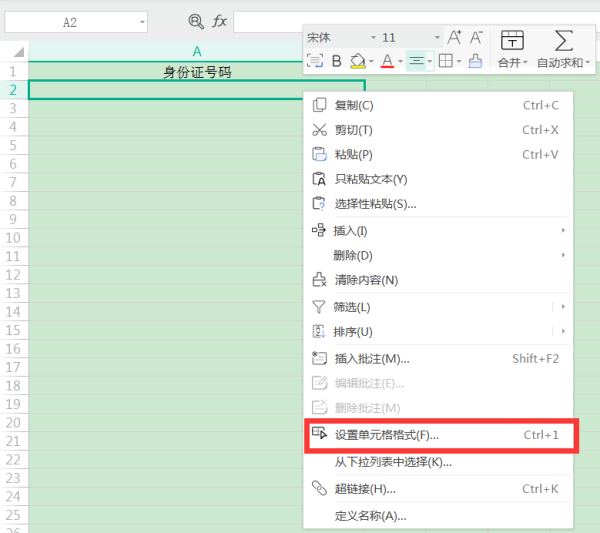Open the 删除(D) submenu
Viewport: 600px width, 533px height.
(438, 255)
